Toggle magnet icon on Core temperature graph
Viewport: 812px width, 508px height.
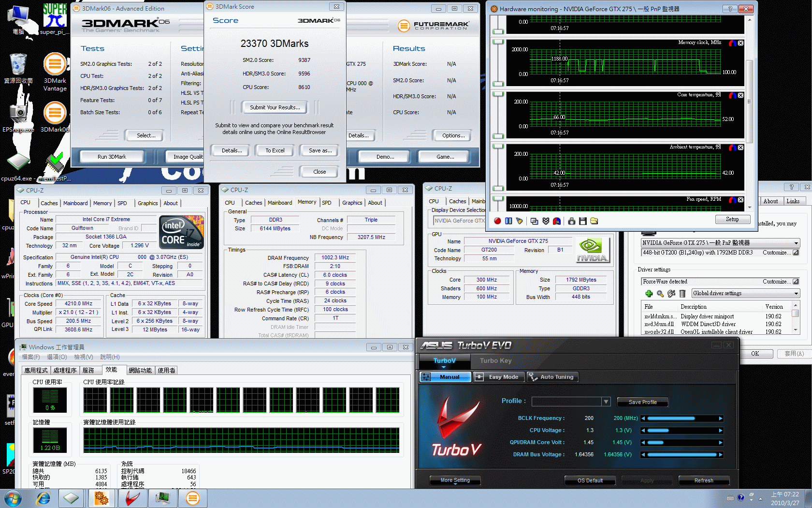tap(733, 95)
